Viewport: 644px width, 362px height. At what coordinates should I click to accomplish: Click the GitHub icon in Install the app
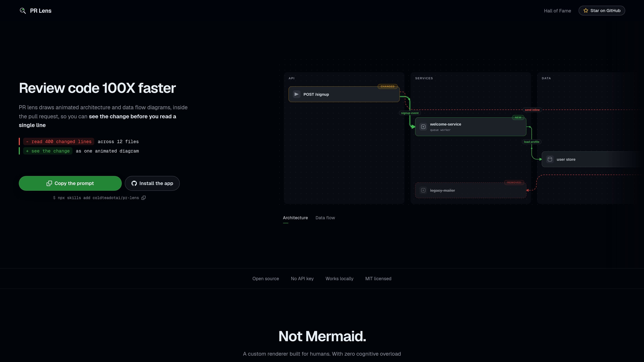coord(134,183)
